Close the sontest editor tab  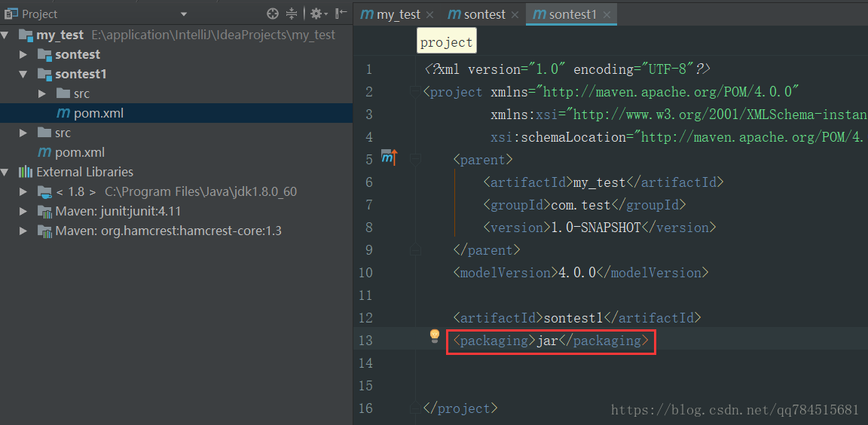515,15
